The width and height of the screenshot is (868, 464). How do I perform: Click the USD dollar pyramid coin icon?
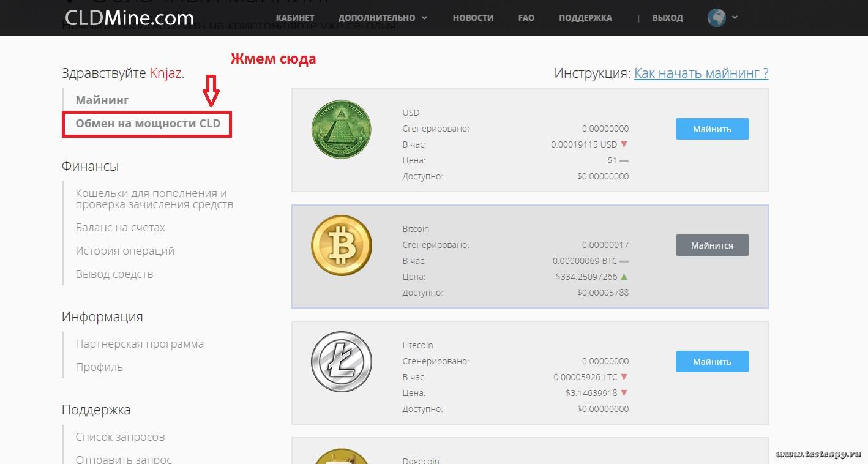[341, 129]
